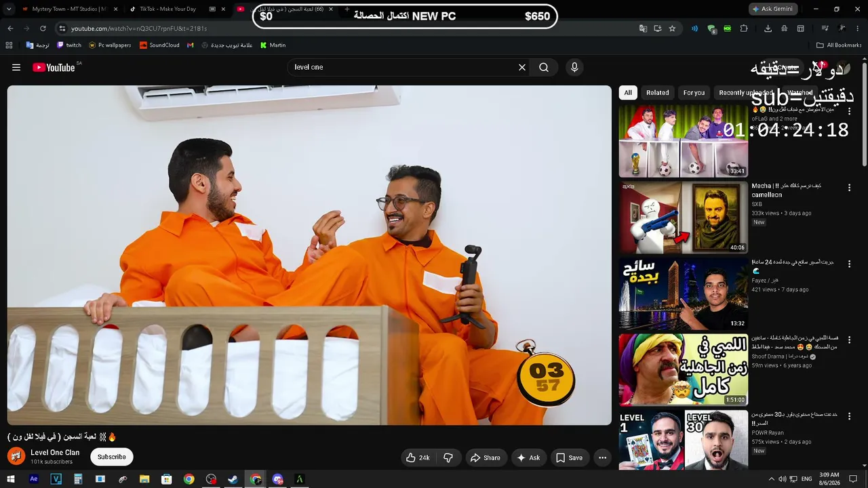The image size is (868, 488).
Task: Select the For you filter chip
Action: 694,93
